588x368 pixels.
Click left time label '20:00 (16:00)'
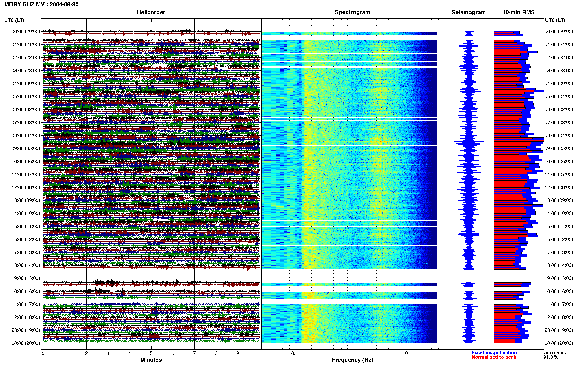coord(26,291)
